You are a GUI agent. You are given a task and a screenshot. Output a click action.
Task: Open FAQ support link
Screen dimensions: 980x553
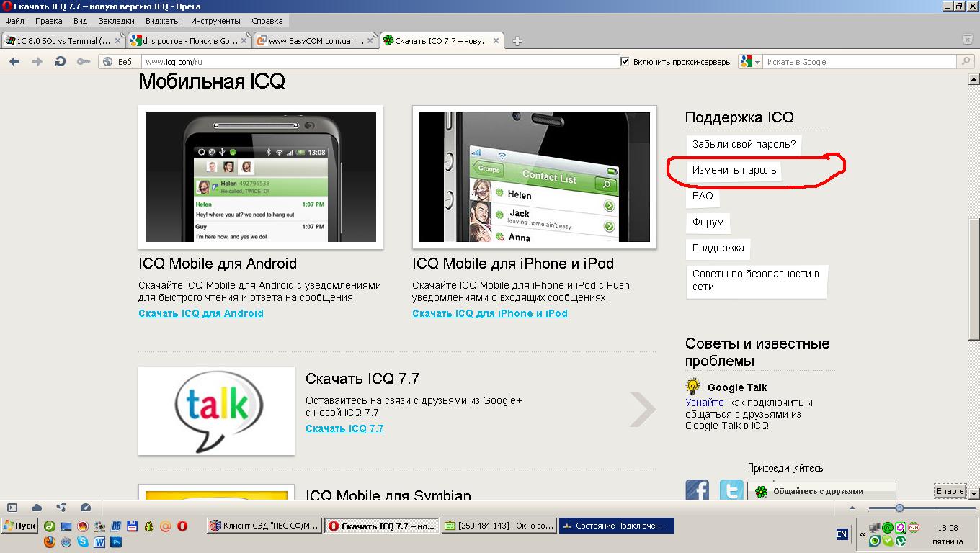click(703, 196)
